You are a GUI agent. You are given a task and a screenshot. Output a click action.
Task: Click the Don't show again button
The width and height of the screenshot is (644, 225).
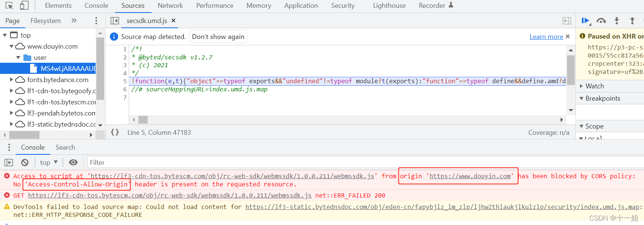click(x=218, y=37)
